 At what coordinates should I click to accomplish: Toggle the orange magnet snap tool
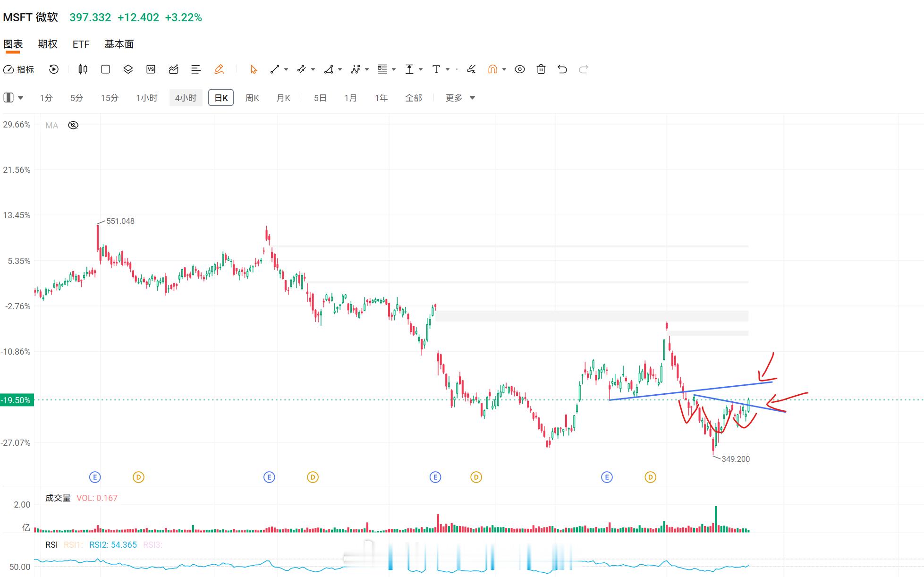(492, 69)
